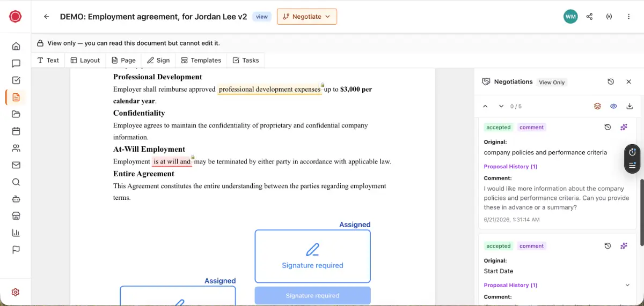Click the WM user avatar
This screenshot has height=306, width=644.
[x=570, y=17]
